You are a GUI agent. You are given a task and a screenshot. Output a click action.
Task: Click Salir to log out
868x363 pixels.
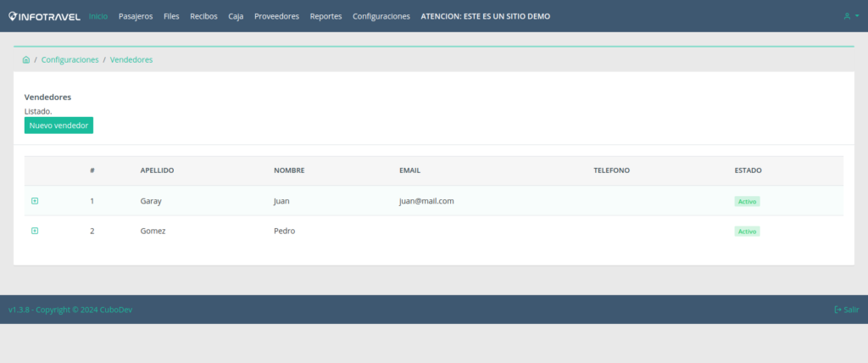coord(847,310)
